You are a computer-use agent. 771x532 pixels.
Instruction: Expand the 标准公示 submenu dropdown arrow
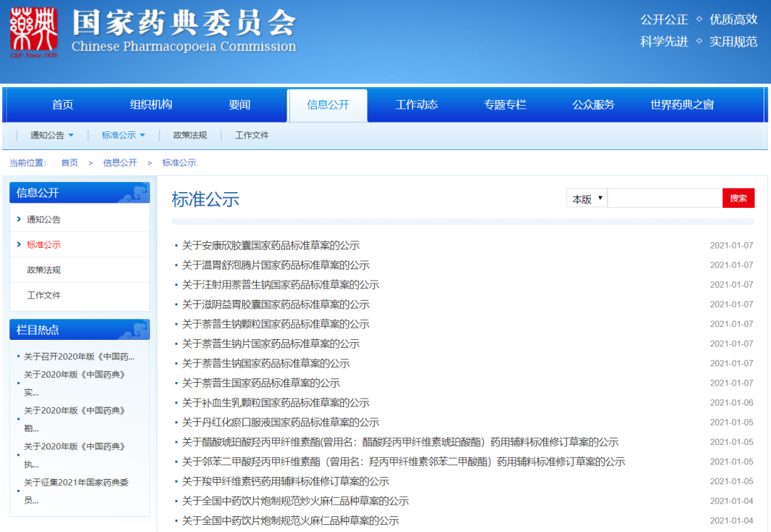(142, 135)
